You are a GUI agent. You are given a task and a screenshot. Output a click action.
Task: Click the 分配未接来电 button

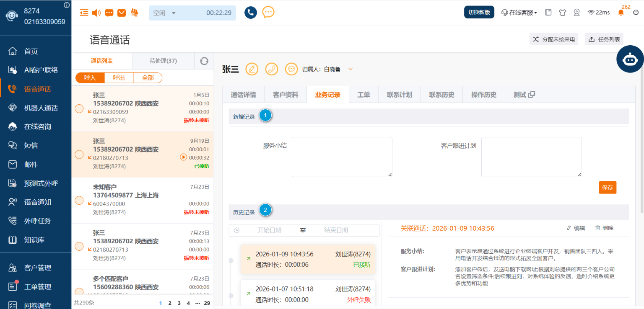point(554,39)
